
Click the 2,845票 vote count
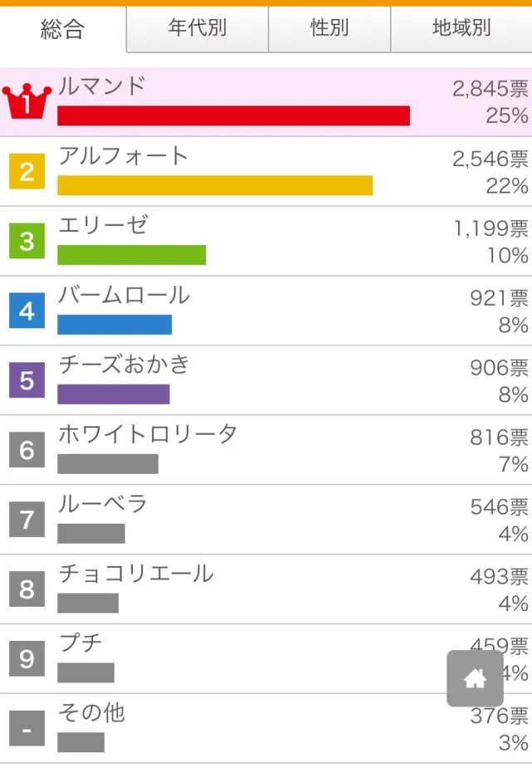point(490,89)
